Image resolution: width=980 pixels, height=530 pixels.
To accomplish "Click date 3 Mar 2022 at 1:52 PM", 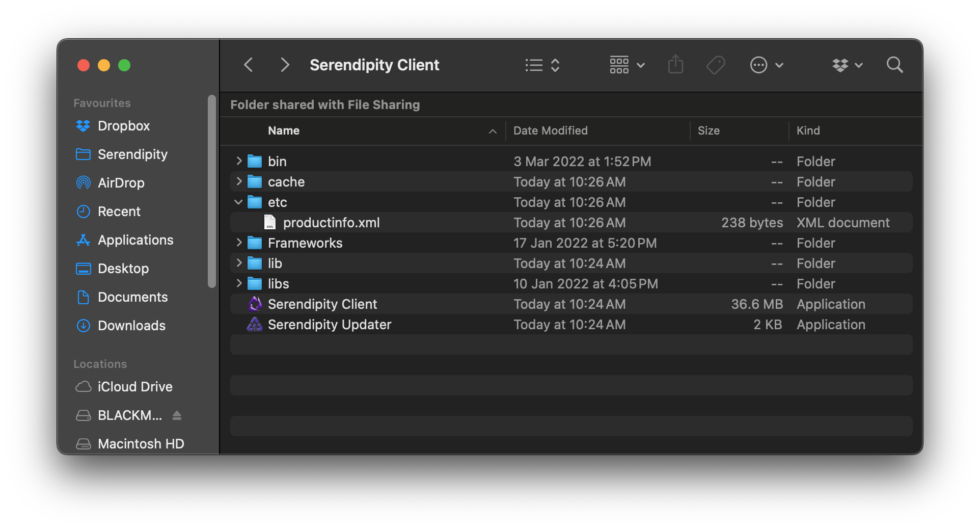I will coord(582,162).
